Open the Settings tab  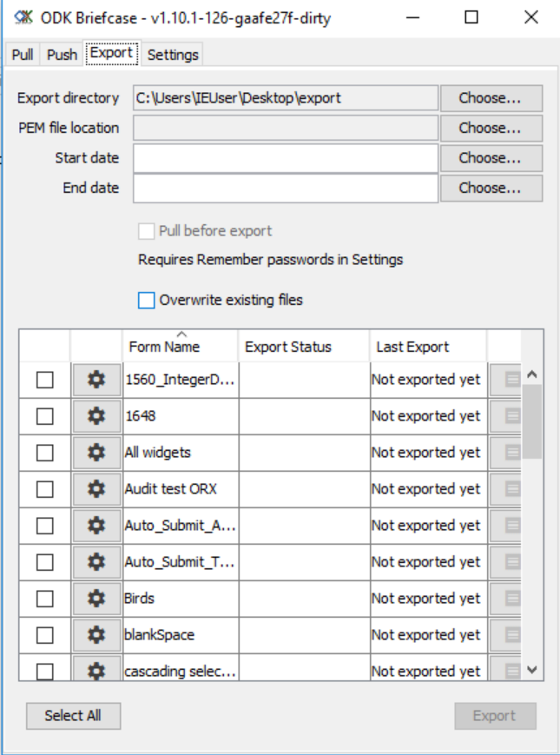(x=175, y=54)
